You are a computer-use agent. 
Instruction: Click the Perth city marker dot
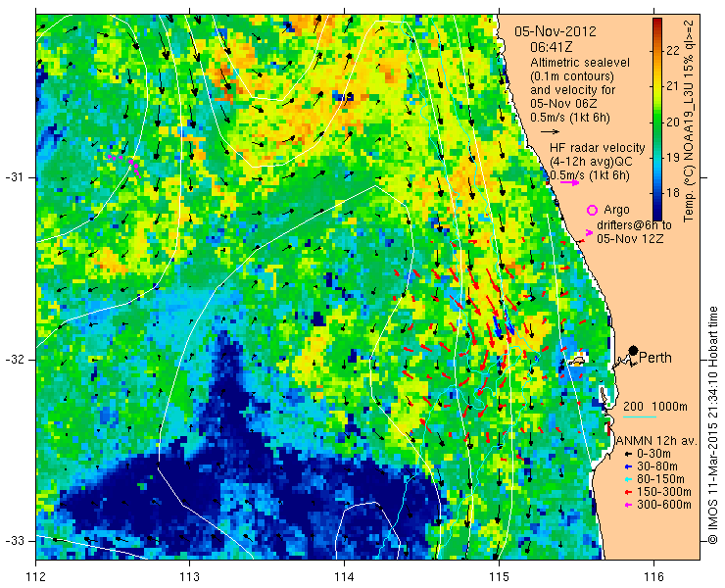634,350
